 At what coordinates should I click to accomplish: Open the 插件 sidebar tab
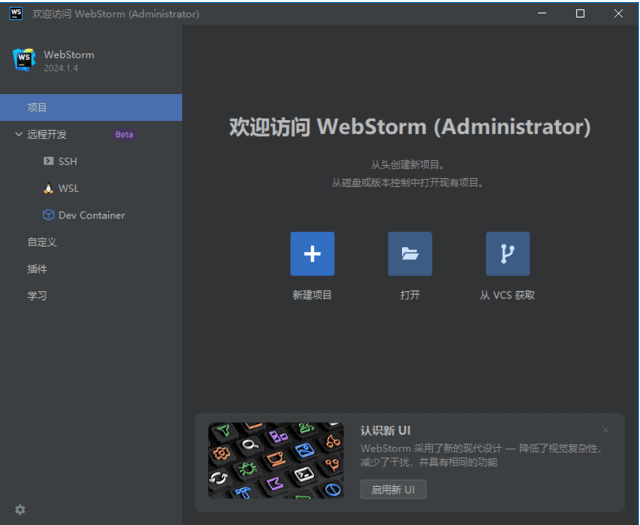[x=37, y=269]
